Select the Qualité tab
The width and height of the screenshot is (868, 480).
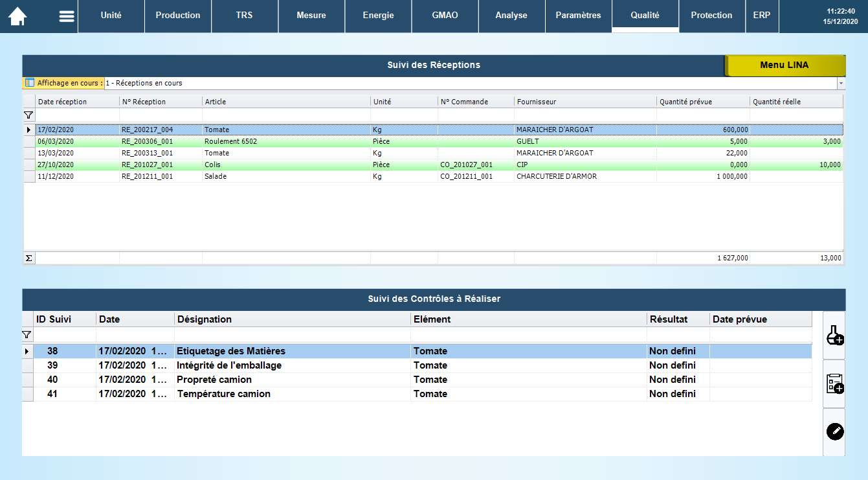pyautogui.click(x=645, y=16)
